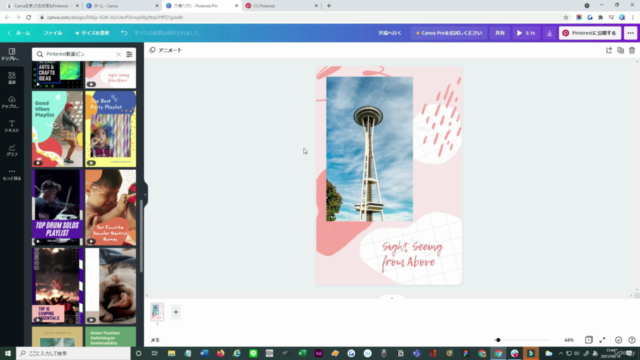Enter fullscreen presentation mode
This screenshot has height=360, width=640.
[602, 340]
